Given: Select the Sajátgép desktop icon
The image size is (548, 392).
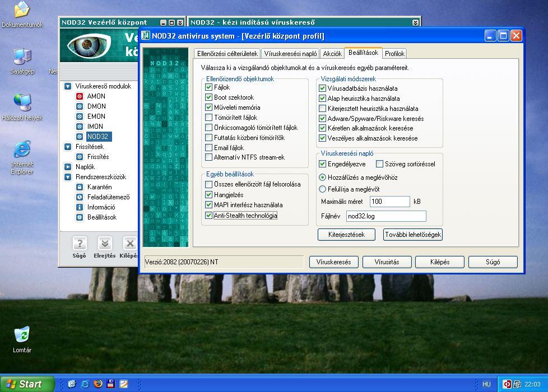Looking at the screenshot, I should 22,61.
